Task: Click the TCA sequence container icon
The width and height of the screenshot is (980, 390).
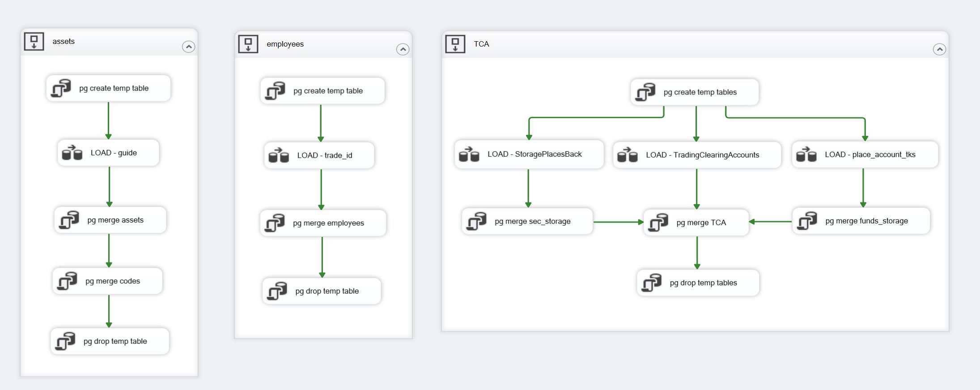Action: [455, 44]
